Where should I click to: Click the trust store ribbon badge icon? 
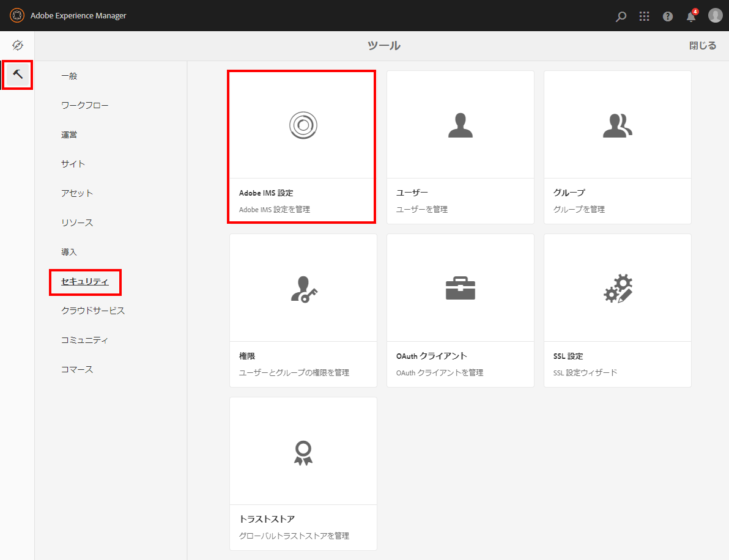point(303,452)
